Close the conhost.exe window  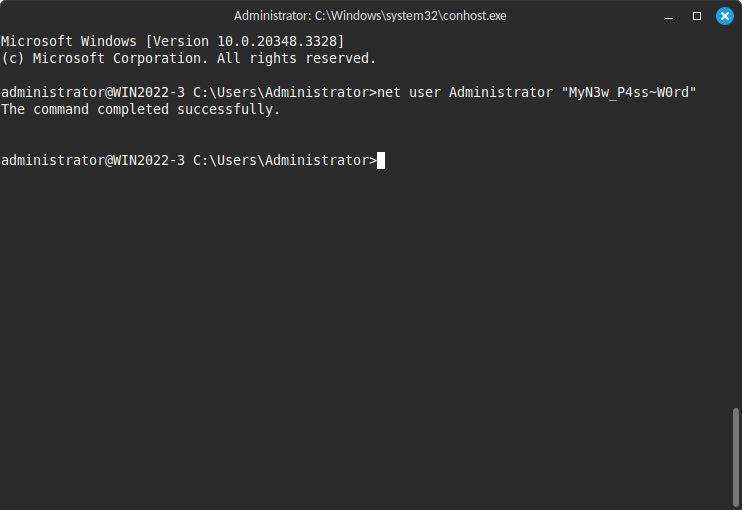(x=725, y=16)
